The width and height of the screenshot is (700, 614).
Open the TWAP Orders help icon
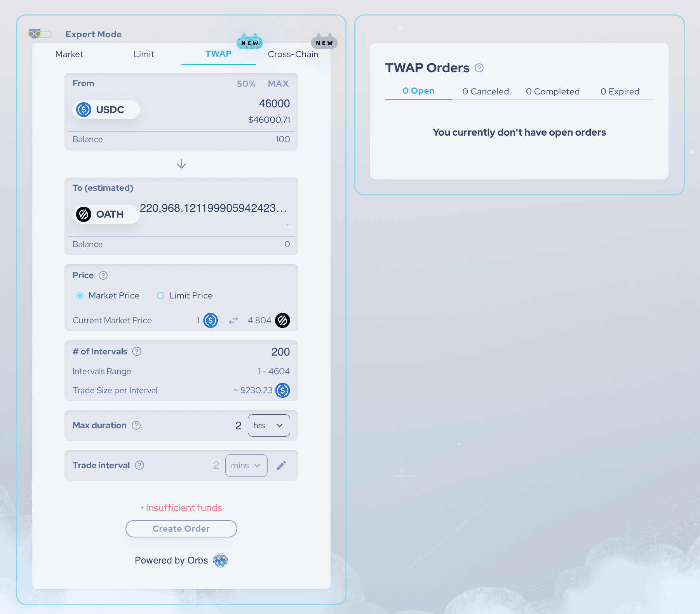[x=479, y=68]
